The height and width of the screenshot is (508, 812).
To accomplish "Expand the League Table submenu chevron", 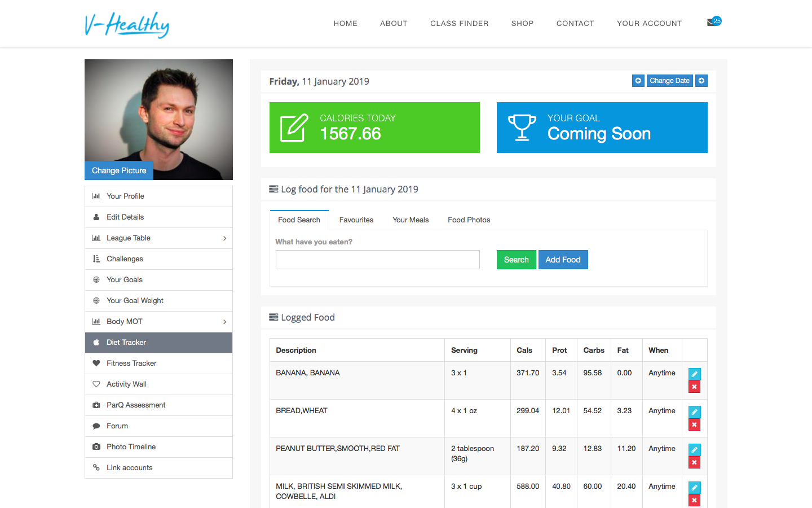I will point(224,238).
